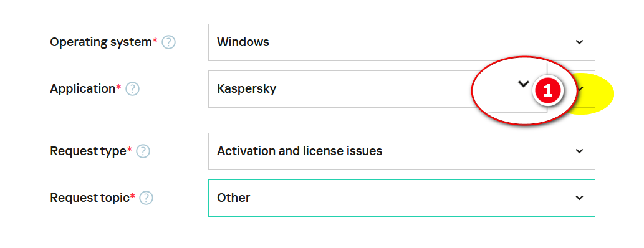Click small chevron arrow on Request topic field
The height and width of the screenshot is (248, 644).
pyautogui.click(x=580, y=198)
